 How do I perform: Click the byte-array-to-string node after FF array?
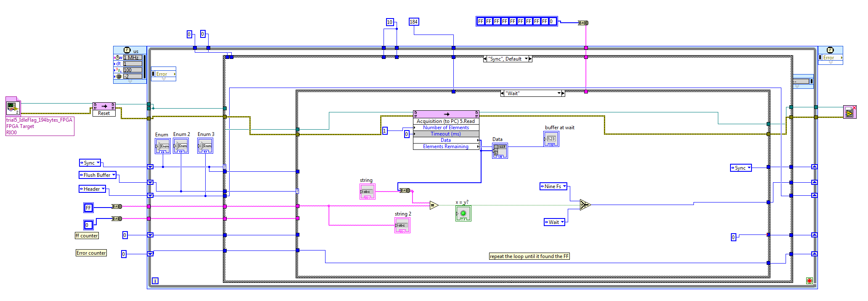[583, 23]
